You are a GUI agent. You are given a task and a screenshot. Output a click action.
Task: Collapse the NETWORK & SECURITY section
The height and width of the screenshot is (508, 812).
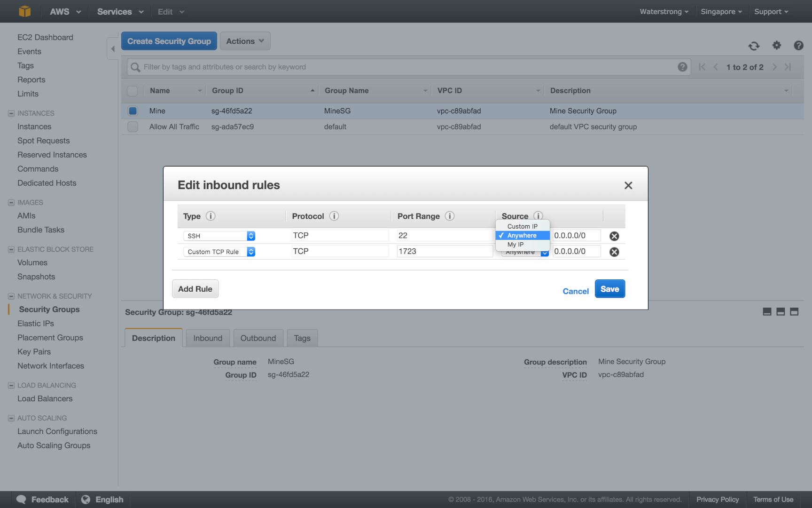11,296
